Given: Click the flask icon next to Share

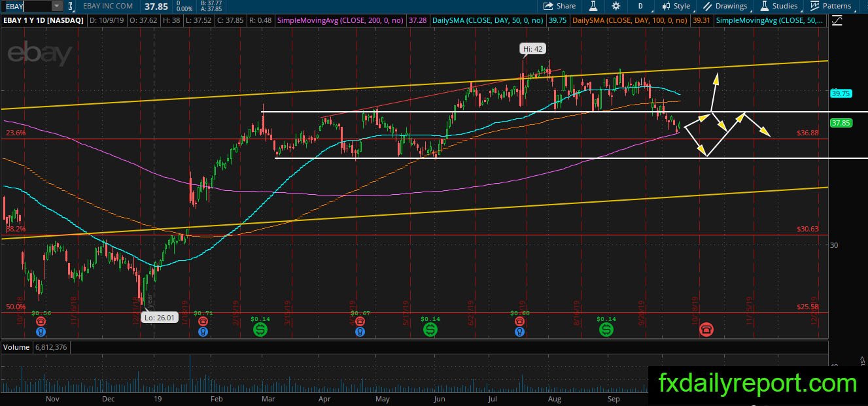Looking at the screenshot, I should coord(593,6).
